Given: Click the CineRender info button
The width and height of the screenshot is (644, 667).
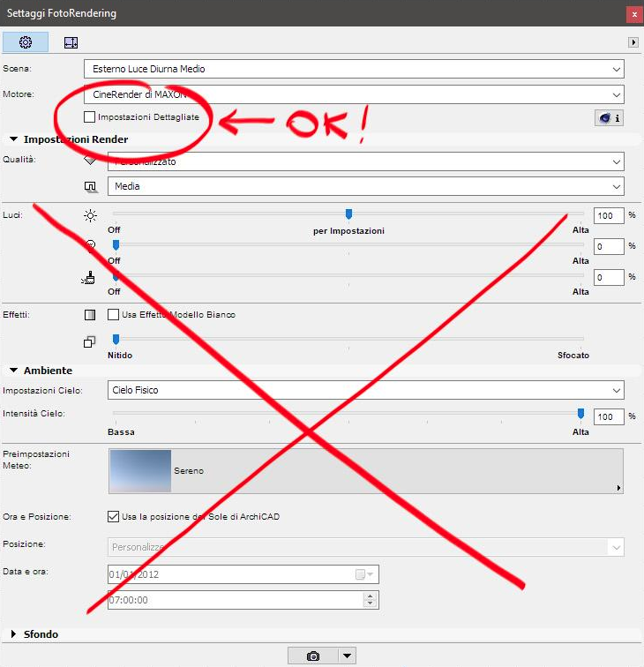Looking at the screenshot, I should coord(609,118).
